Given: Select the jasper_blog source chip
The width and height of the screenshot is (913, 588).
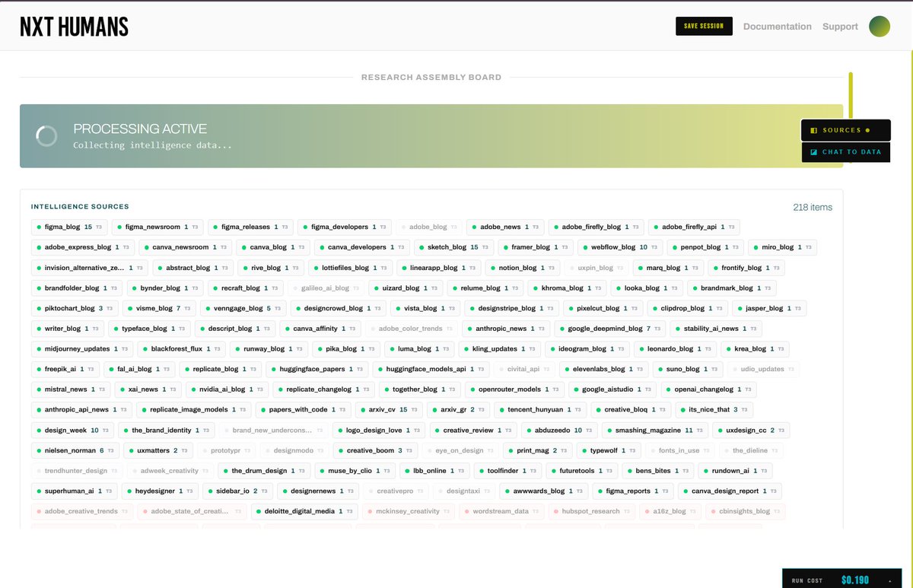Looking at the screenshot, I should pos(769,308).
